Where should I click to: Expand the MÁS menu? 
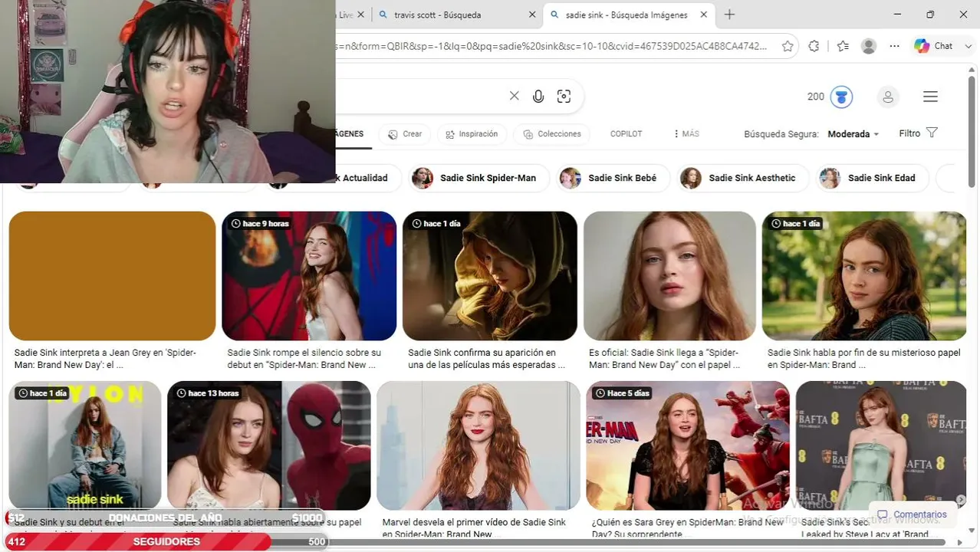[x=686, y=134]
